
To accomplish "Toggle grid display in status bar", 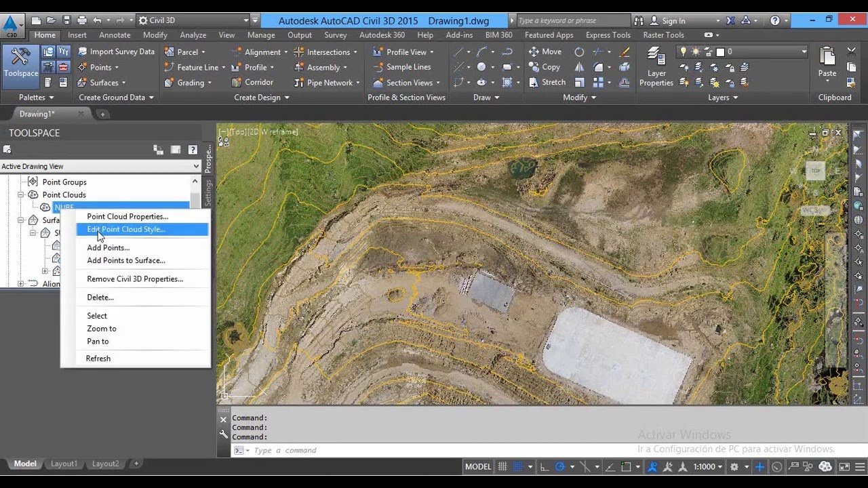I will [x=502, y=466].
